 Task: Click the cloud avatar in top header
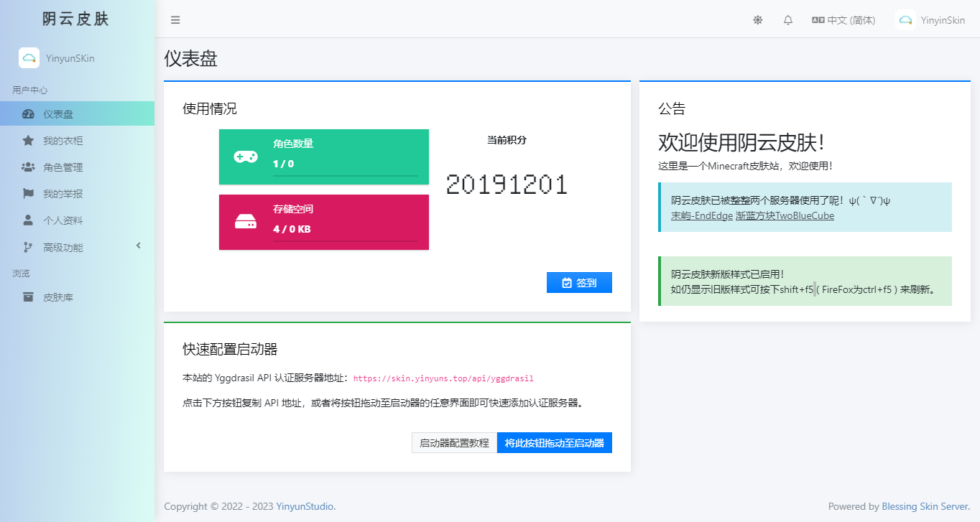[x=906, y=20]
